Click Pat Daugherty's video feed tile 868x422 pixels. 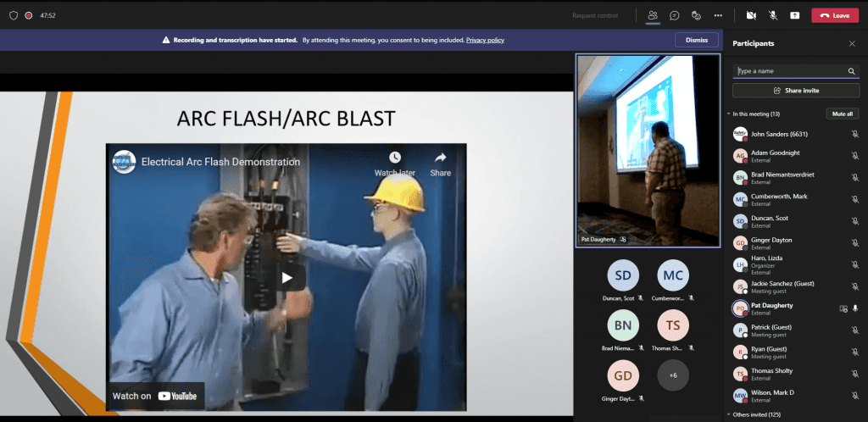click(x=648, y=150)
